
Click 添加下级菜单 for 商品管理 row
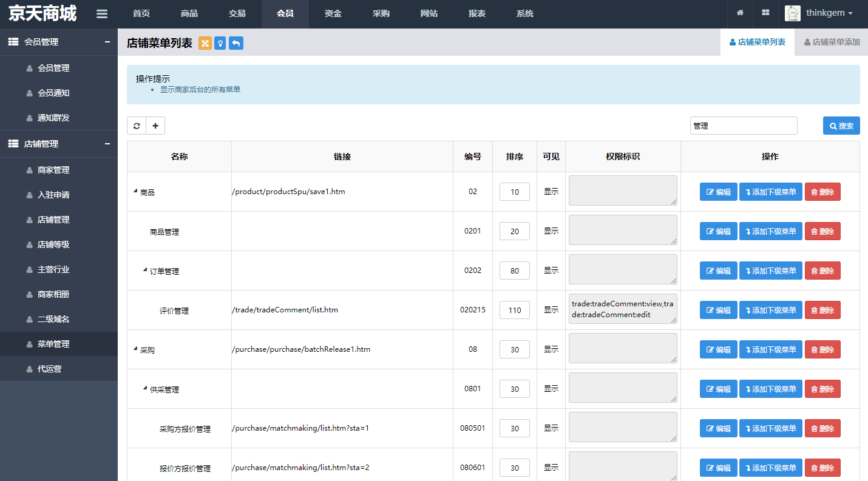[771, 231]
